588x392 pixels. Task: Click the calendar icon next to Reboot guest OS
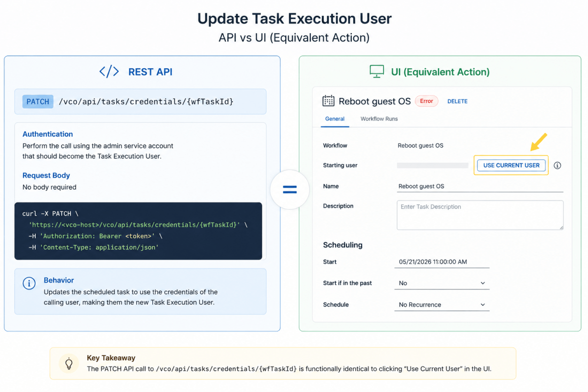(x=328, y=101)
